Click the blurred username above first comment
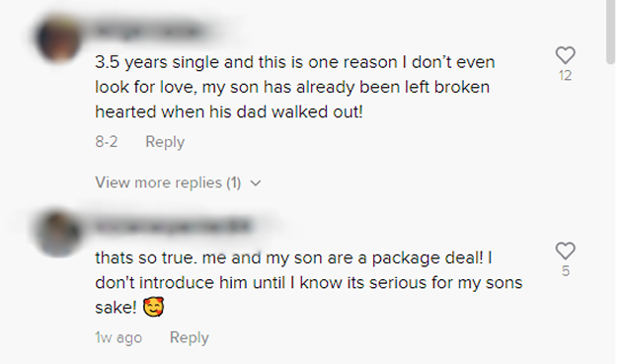This screenshot has height=364, width=622. (x=149, y=31)
